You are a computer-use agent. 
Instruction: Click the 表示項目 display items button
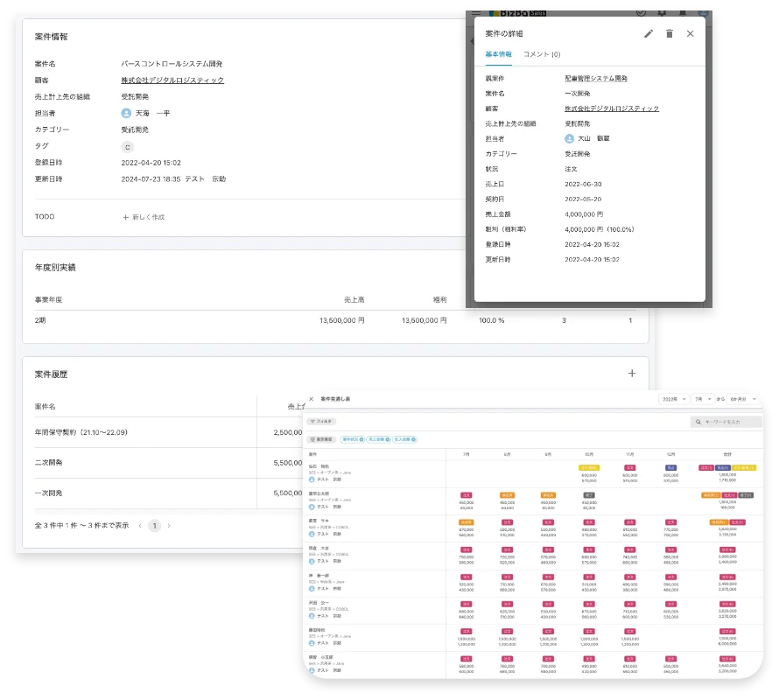321,439
